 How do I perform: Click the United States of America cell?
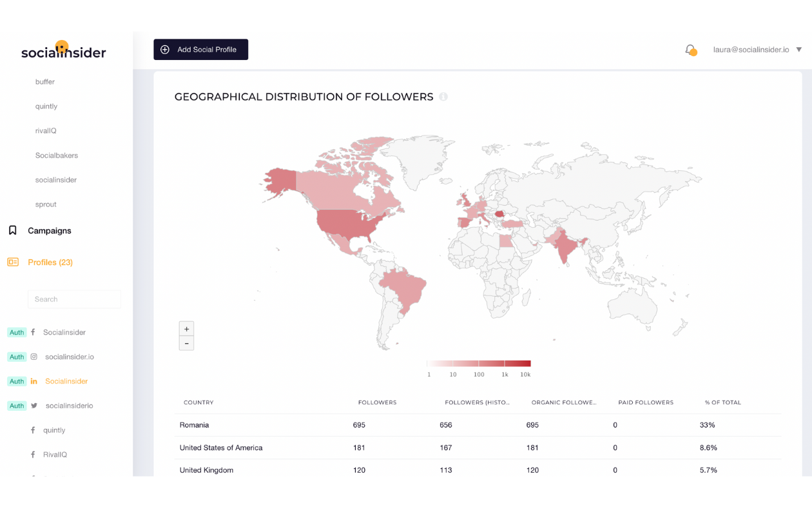tap(221, 448)
